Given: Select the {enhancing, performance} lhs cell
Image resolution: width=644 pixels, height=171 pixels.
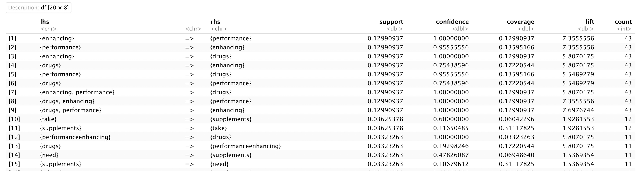Looking at the screenshot, I should (77, 92).
